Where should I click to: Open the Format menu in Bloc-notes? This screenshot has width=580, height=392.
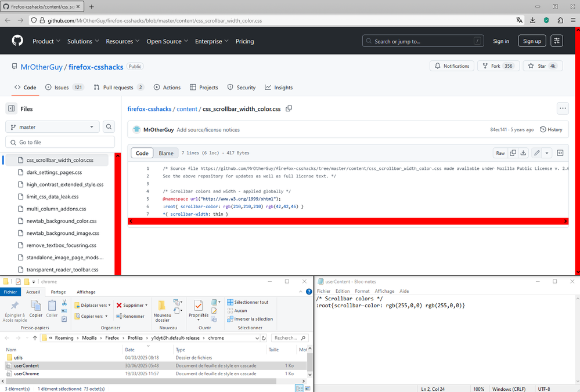coord(362,291)
